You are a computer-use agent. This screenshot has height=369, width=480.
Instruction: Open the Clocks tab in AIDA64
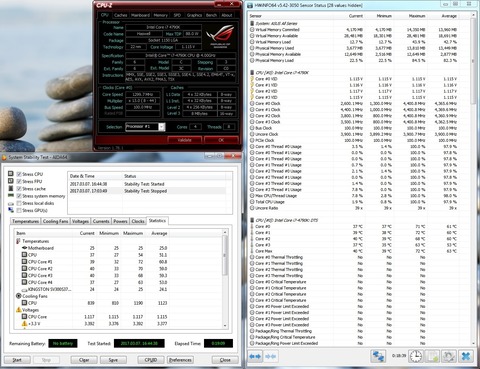click(x=138, y=221)
